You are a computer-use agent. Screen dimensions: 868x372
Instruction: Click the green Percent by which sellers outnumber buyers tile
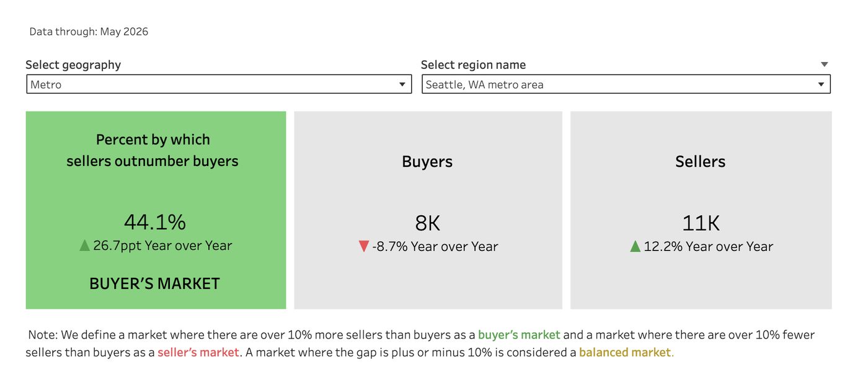tap(156, 210)
